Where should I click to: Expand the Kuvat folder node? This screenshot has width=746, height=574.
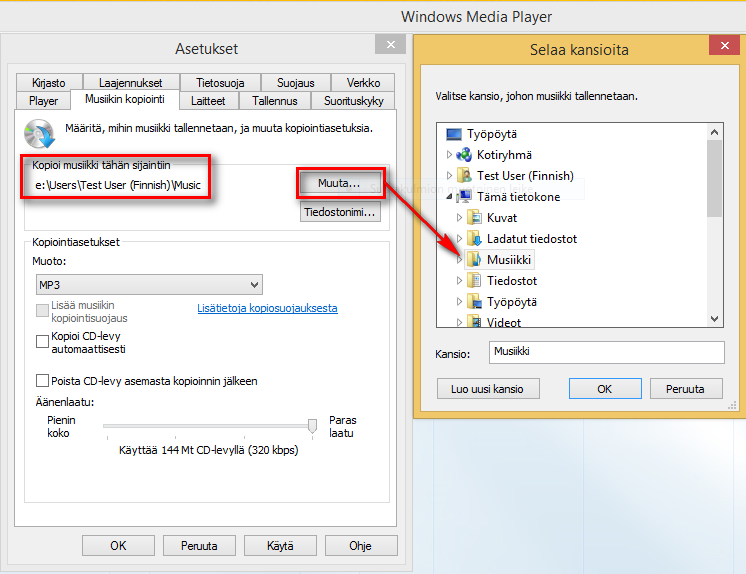click(x=459, y=218)
